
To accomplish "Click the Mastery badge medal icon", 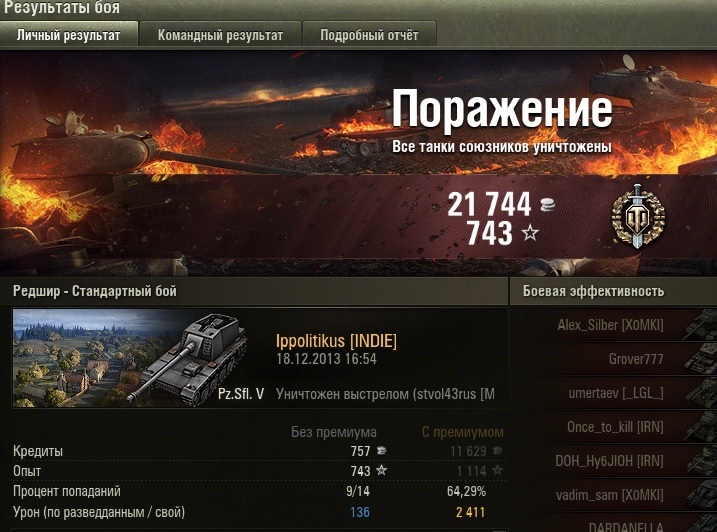I will pos(637,216).
